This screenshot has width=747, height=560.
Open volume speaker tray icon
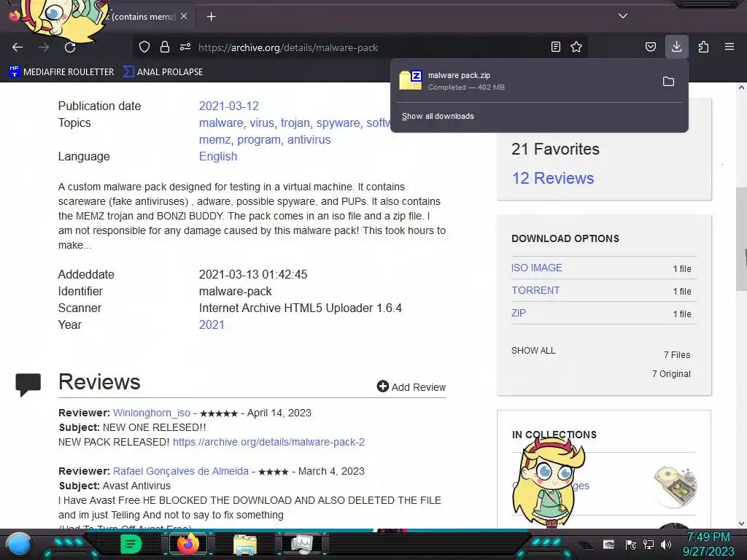click(x=665, y=544)
